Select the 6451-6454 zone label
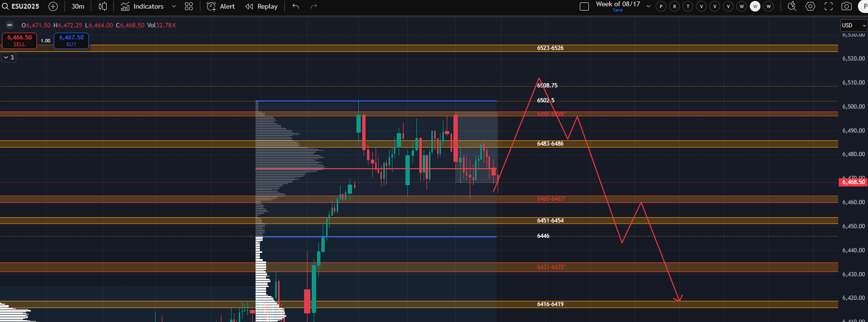The width and height of the screenshot is (868, 322). tap(550, 221)
